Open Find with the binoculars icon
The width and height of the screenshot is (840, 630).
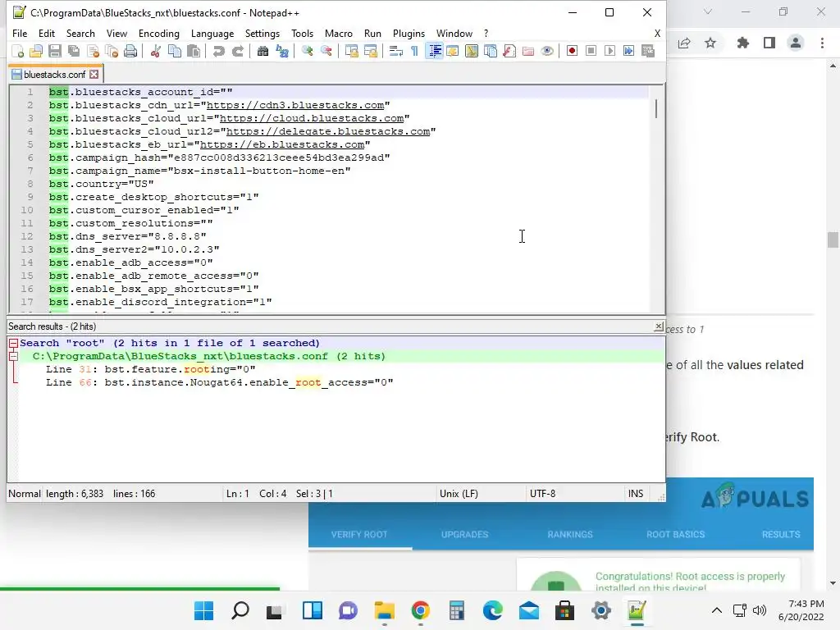click(x=262, y=51)
